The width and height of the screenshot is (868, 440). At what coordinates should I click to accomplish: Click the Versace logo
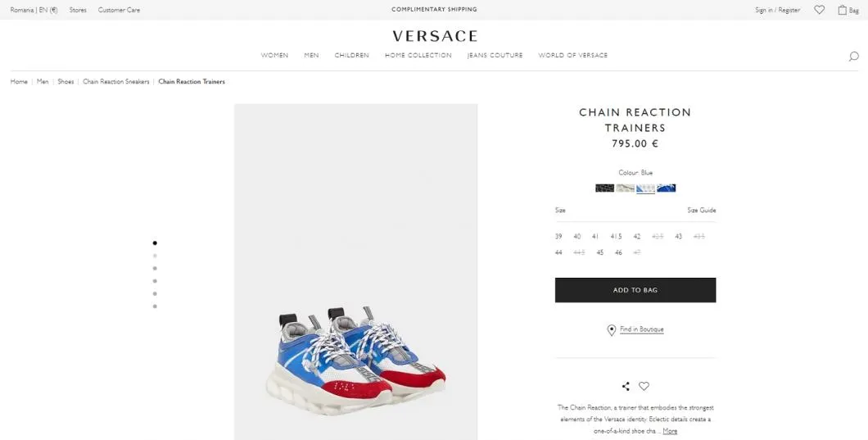pyautogui.click(x=435, y=36)
